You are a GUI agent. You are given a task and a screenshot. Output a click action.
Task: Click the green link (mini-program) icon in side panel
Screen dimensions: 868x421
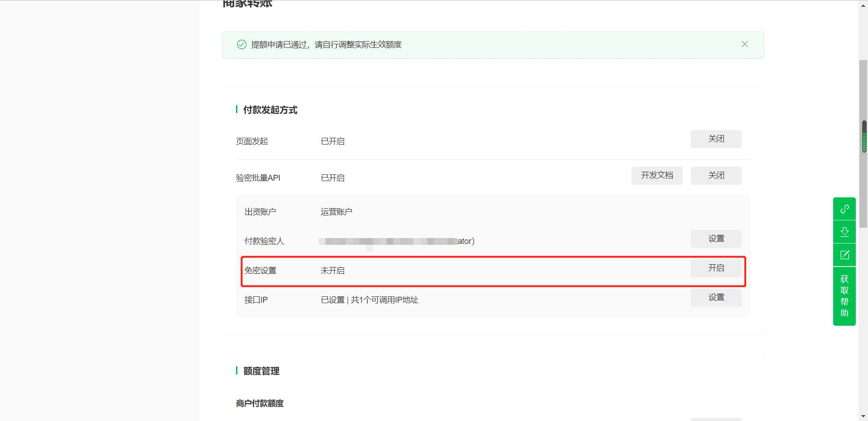click(844, 209)
